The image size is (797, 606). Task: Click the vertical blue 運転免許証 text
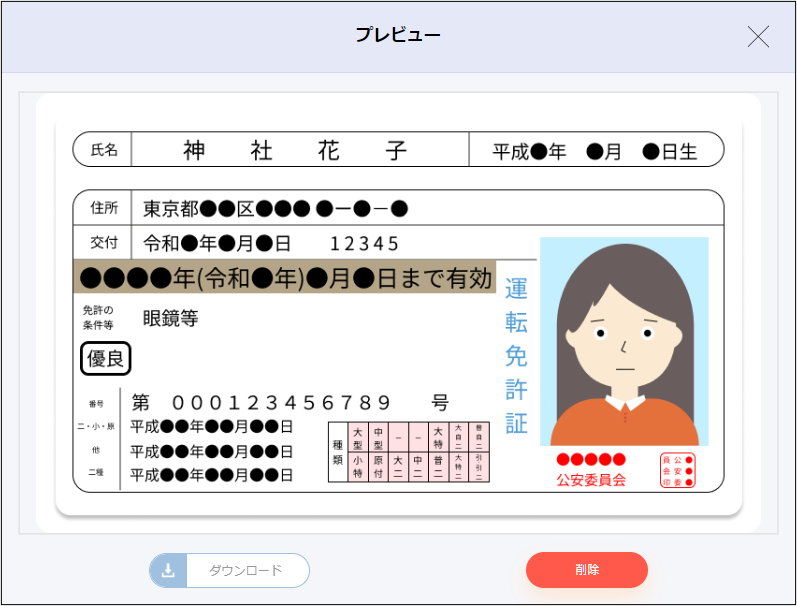(516, 356)
